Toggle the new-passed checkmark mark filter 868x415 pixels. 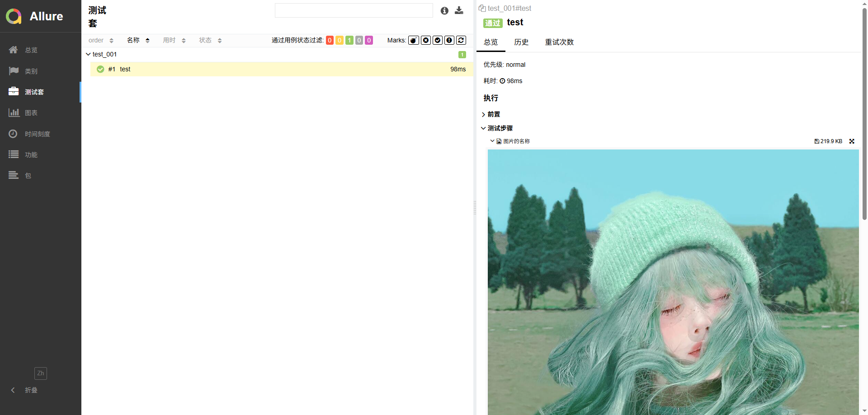point(438,41)
